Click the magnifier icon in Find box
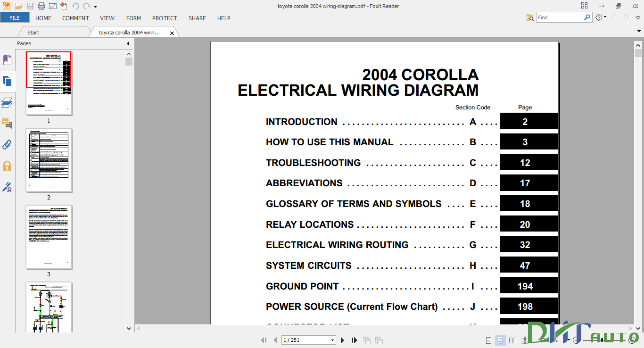This screenshot has width=644, height=348. [587, 17]
